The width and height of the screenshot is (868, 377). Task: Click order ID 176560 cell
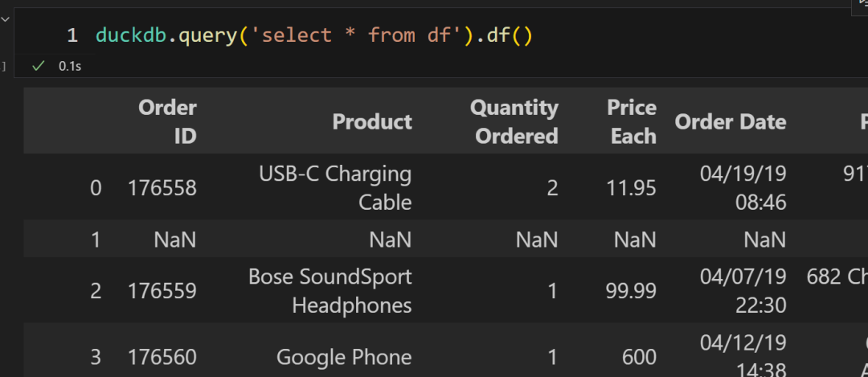pos(162,356)
